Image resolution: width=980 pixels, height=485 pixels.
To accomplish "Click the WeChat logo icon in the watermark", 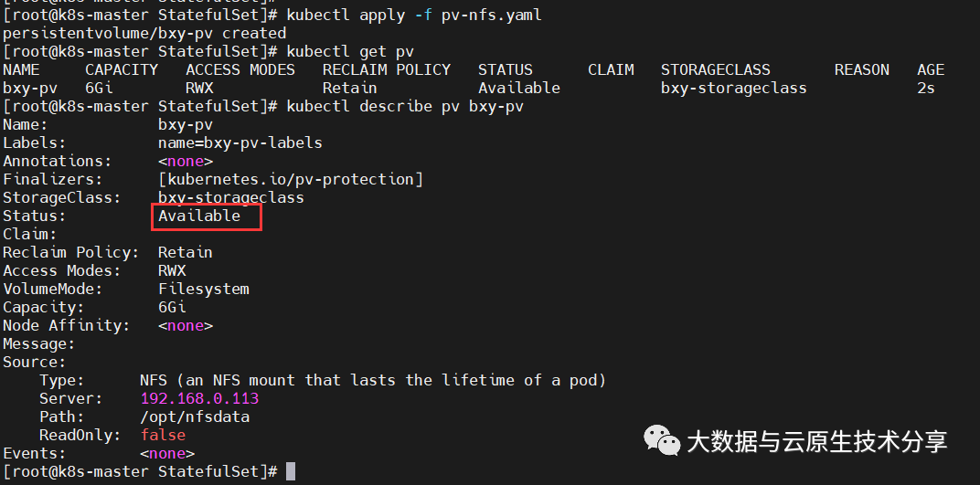I will click(x=663, y=440).
